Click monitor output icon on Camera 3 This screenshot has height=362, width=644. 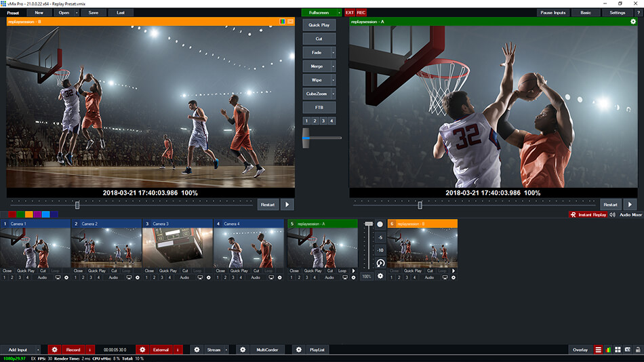pyautogui.click(x=200, y=278)
